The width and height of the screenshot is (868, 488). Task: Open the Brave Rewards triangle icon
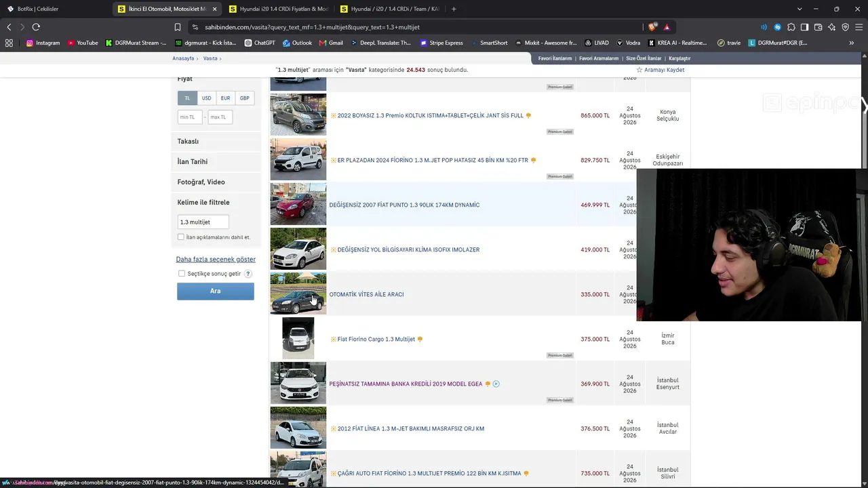[667, 27]
